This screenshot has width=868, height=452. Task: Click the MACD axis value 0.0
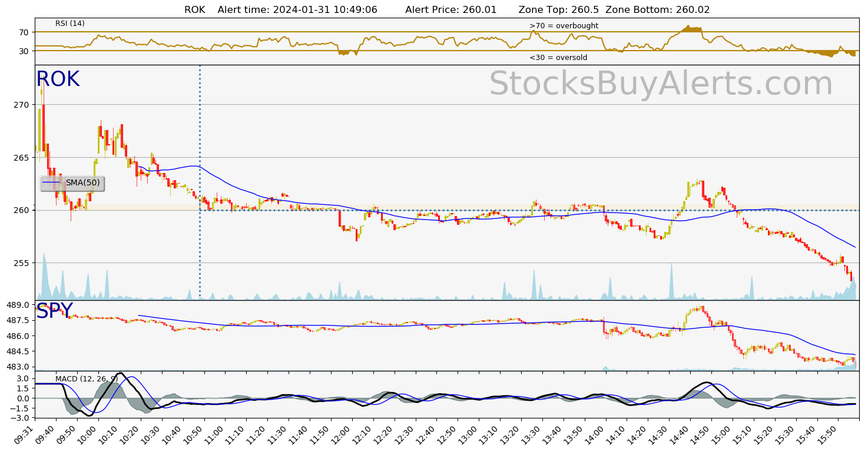click(x=22, y=398)
